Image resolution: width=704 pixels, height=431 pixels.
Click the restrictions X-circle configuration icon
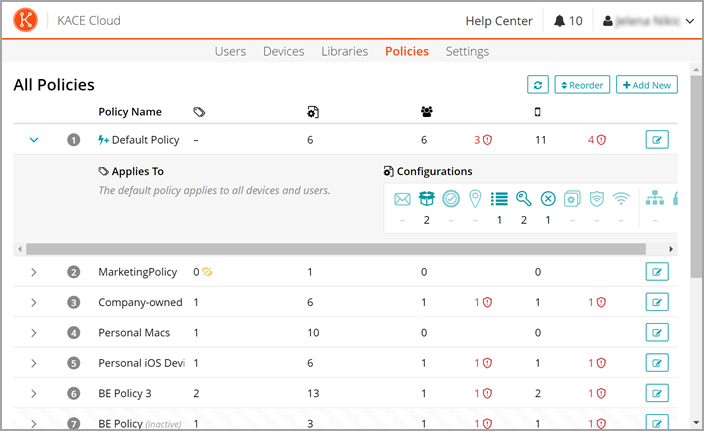548,198
